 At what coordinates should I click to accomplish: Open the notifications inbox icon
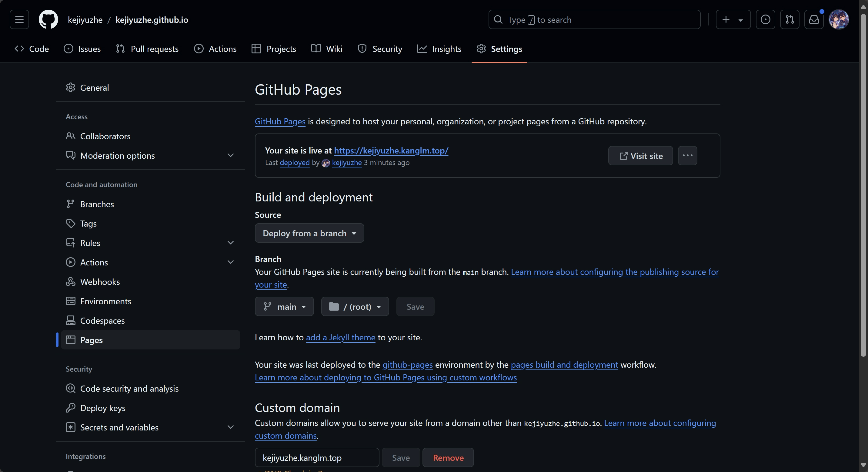[814, 19]
